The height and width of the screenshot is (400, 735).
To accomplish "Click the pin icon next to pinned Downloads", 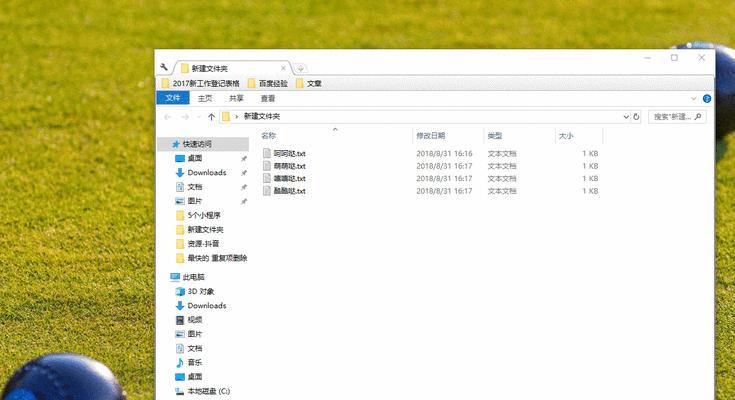I will tap(244, 173).
